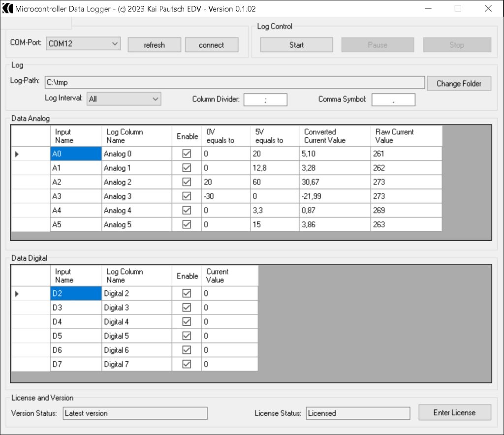Viewport: 504px width, 435px height.
Task: Expand the Log Interval dropdown
Action: tap(124, 99)
